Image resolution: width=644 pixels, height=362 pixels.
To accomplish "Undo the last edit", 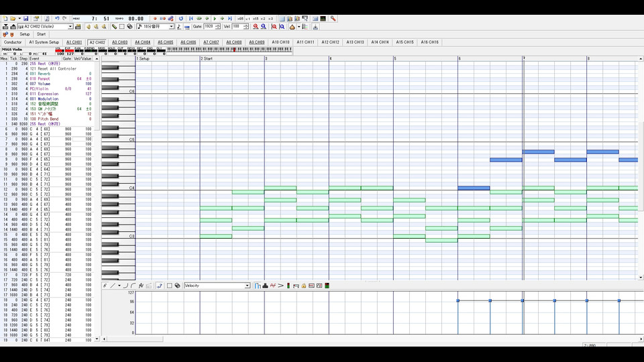I will [x=57, y=19].
